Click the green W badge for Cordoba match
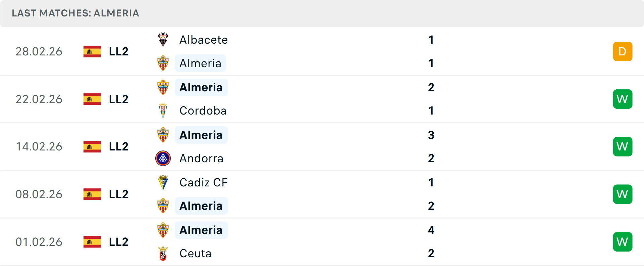The image size is (644, 266). pyautogui.click(x=623, y=99)
